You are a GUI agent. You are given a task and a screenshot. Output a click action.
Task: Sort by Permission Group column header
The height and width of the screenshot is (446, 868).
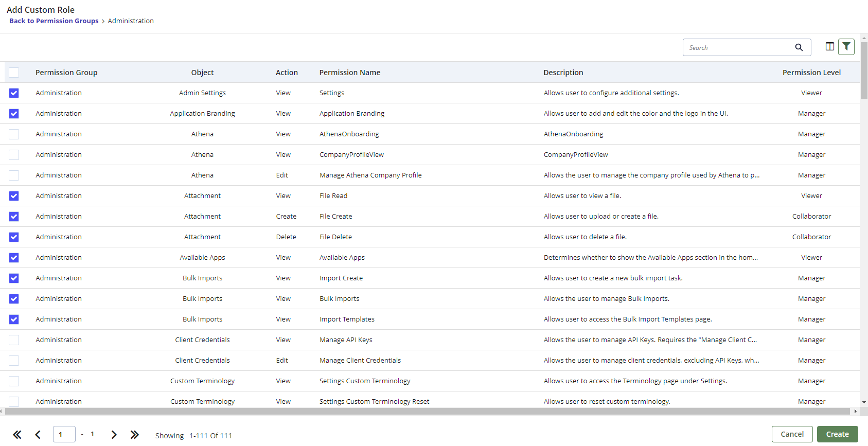point(66,73)
